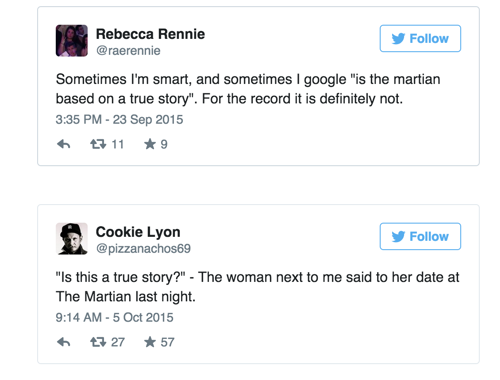Retweet Rebecca Rennie's tweet

pyautogui.click(x=98, y=144)
